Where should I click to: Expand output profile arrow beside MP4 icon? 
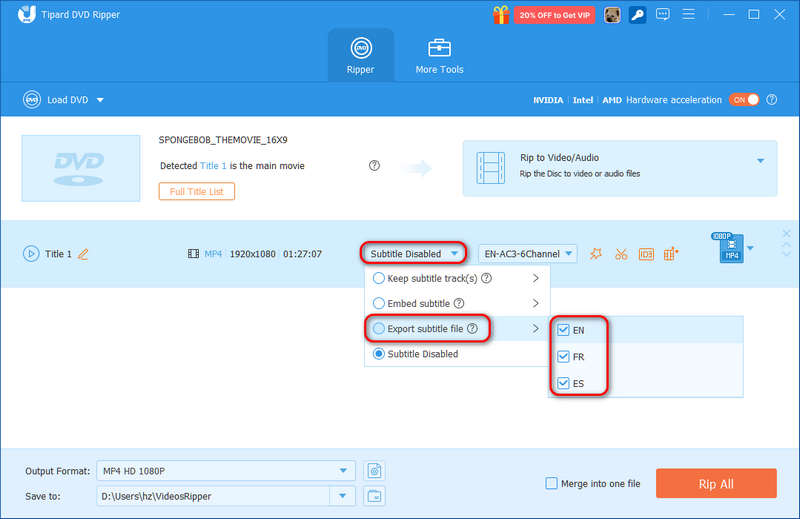coord(750,249)
